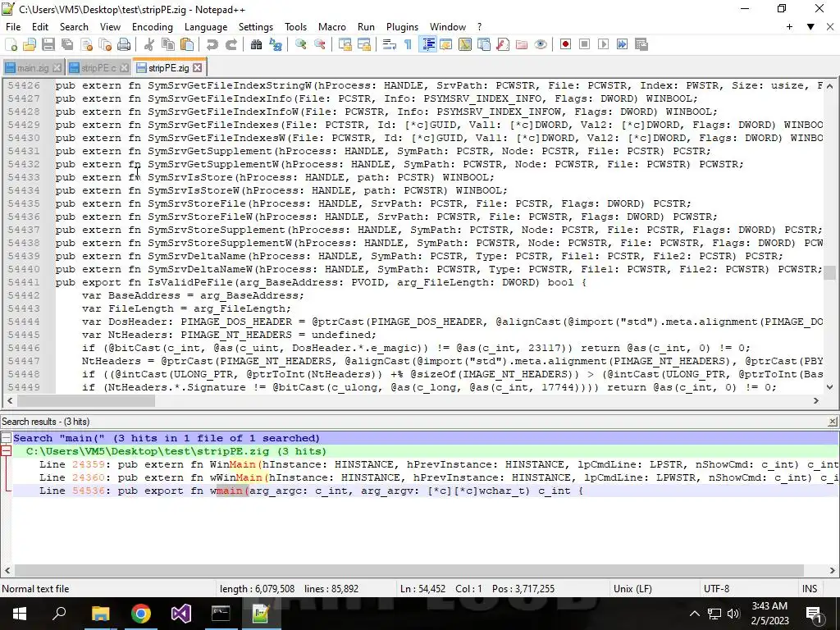Close the main.zig tab with its X
Image resolution: width=840 pixels, height=630 pixels.
click(x=57, y=68)
